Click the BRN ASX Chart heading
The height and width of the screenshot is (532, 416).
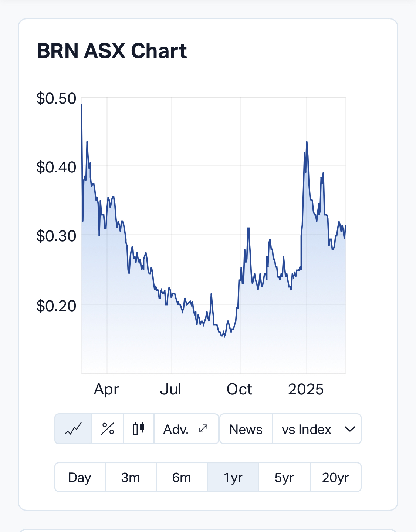pos(112,51)
